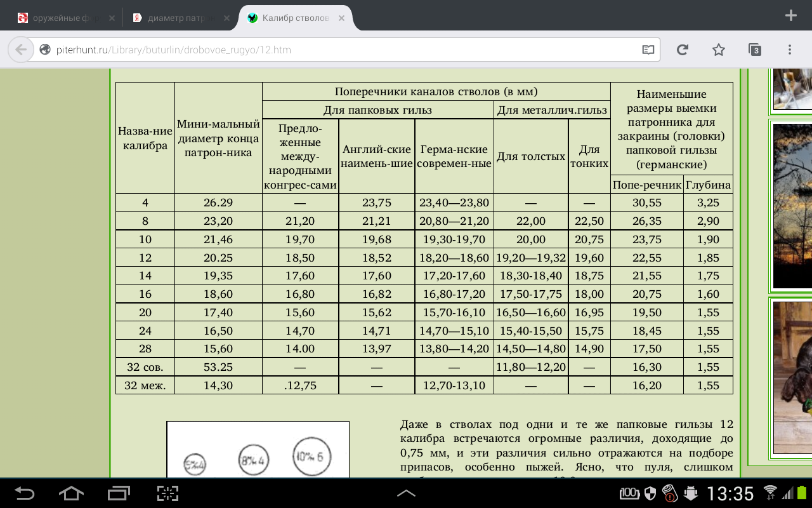Open the top sidebar thumbnail image

(792, 88)
